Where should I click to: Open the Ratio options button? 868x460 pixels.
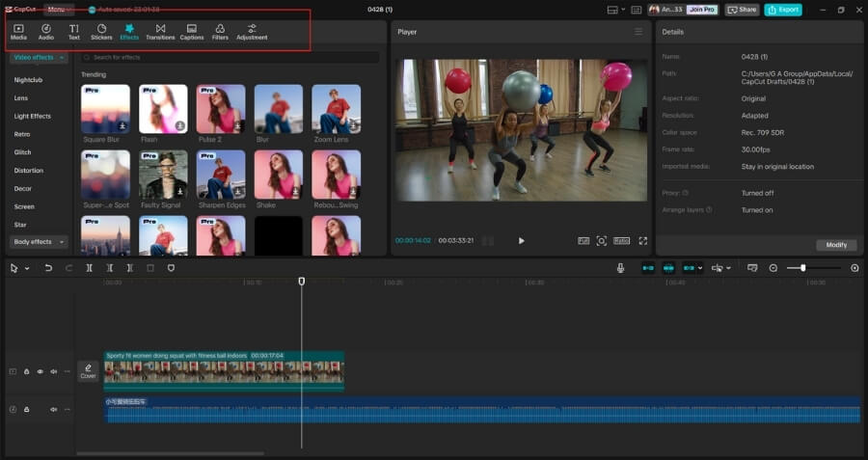[x=621, y=241]
